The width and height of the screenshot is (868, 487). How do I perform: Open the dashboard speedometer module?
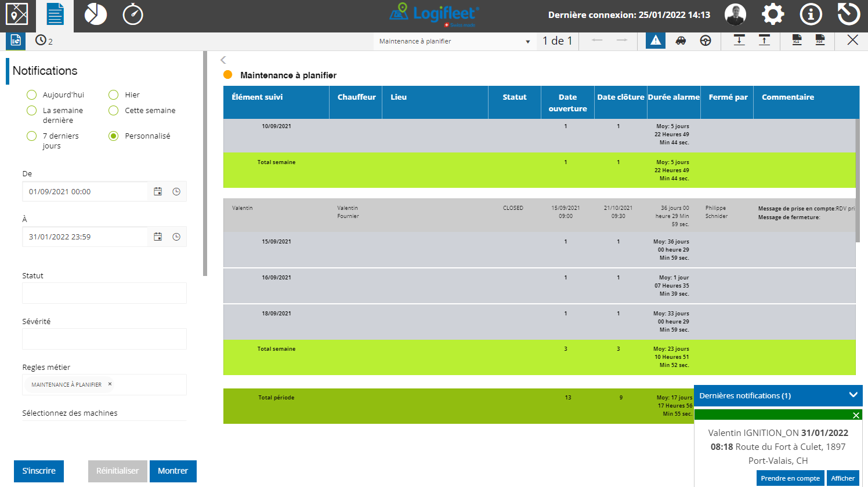pyautogui.click(x=133, y=14)
